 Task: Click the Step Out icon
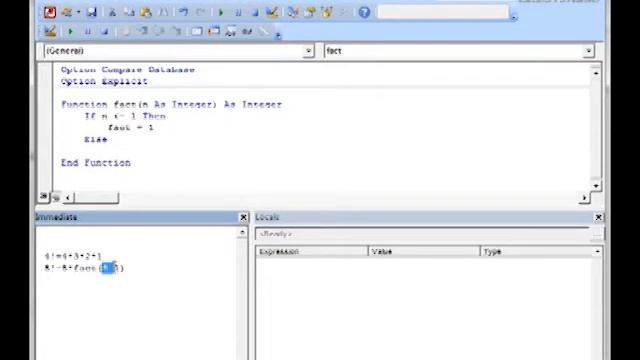tap(177, 31)
